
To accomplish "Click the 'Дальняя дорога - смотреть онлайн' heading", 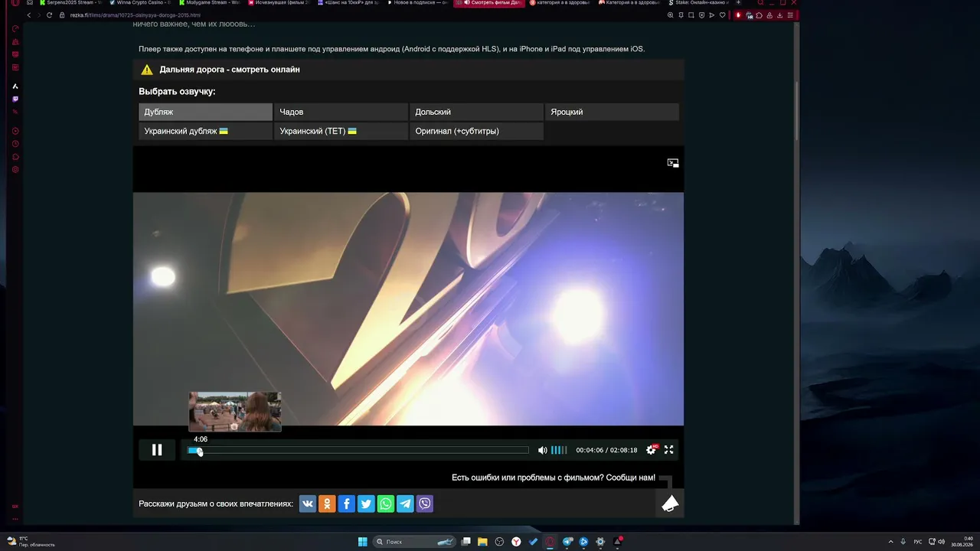I will [230, 70].
